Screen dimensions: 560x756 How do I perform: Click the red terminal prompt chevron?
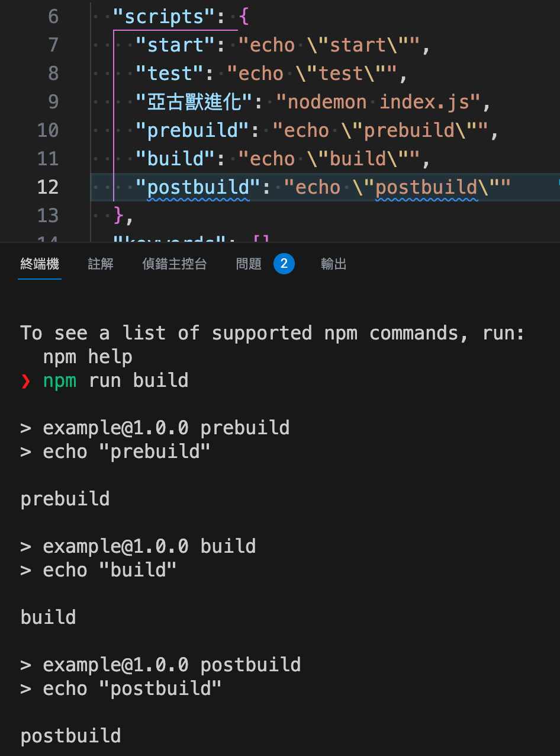(x=25, y=381)
